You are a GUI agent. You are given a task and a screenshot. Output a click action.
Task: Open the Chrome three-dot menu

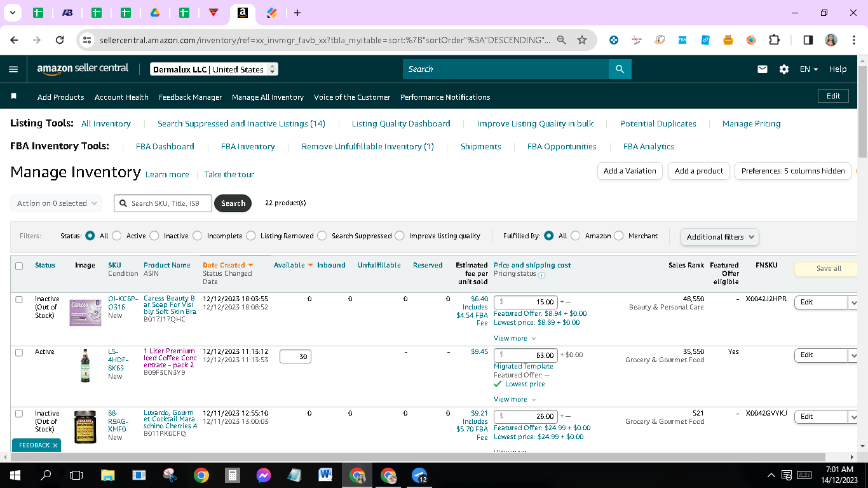click(853, 40)
